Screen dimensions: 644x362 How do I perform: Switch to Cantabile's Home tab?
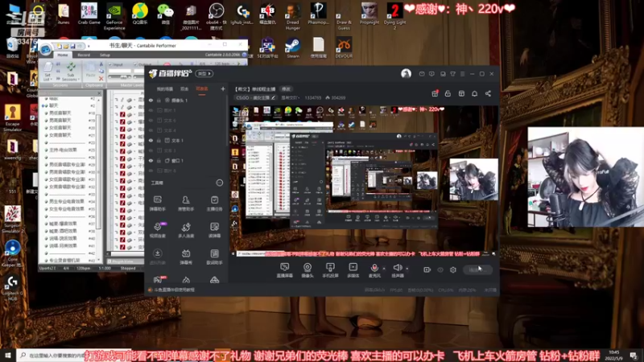click(x=63, y=55)
